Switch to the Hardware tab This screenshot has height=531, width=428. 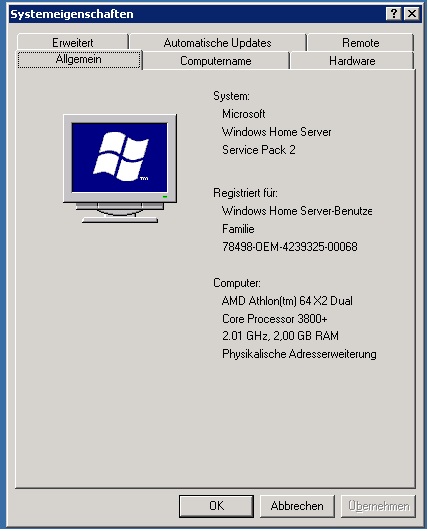352,61
